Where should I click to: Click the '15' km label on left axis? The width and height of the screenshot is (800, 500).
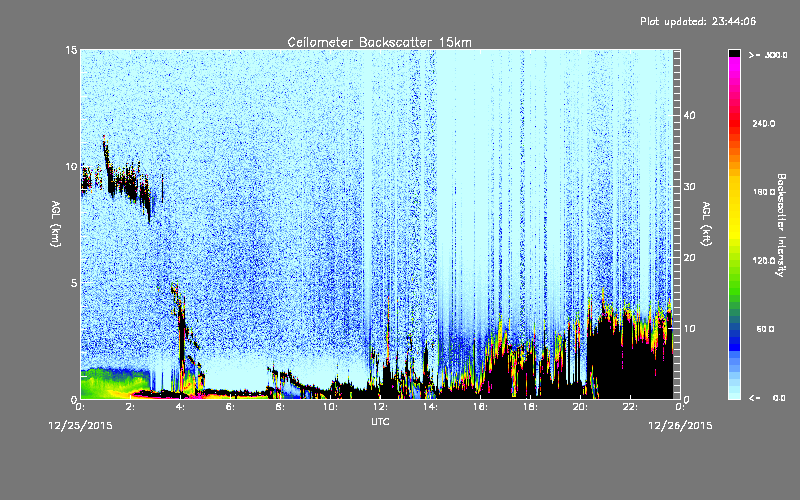point(71,50)
